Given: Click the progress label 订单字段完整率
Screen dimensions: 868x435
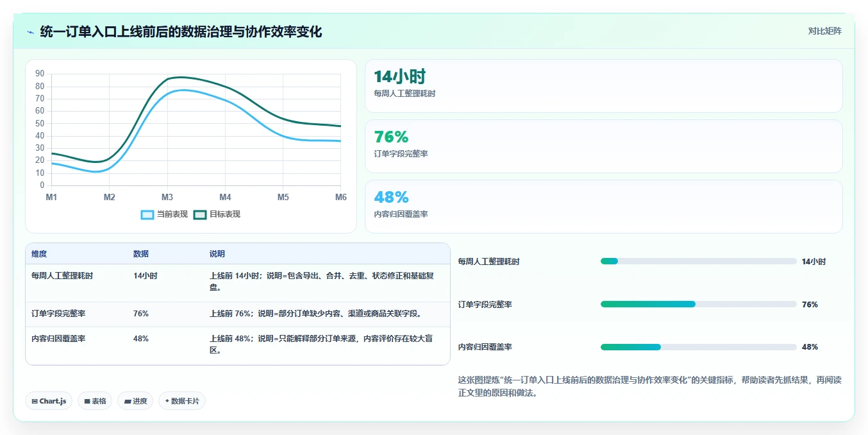Looking at the screenshot, I should click(x=485, y=305).
